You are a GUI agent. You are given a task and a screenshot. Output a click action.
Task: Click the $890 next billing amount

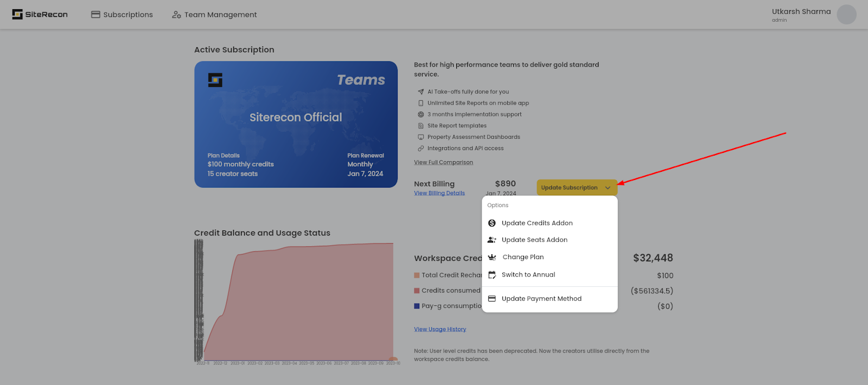505,184
